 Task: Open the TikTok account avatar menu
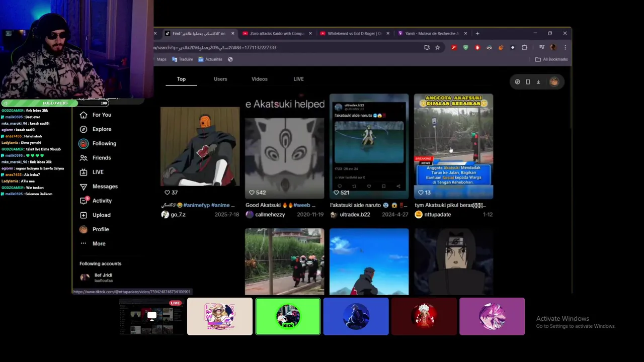554,82
